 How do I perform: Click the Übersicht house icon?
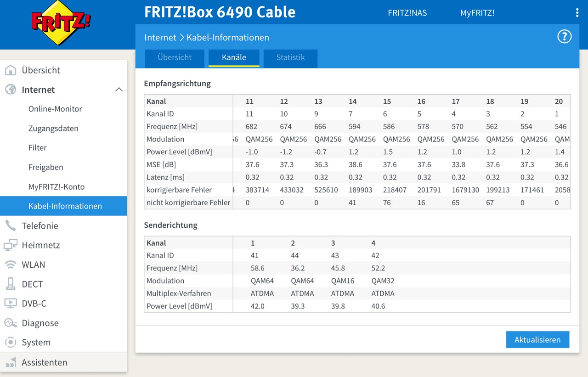pos(10,70)
